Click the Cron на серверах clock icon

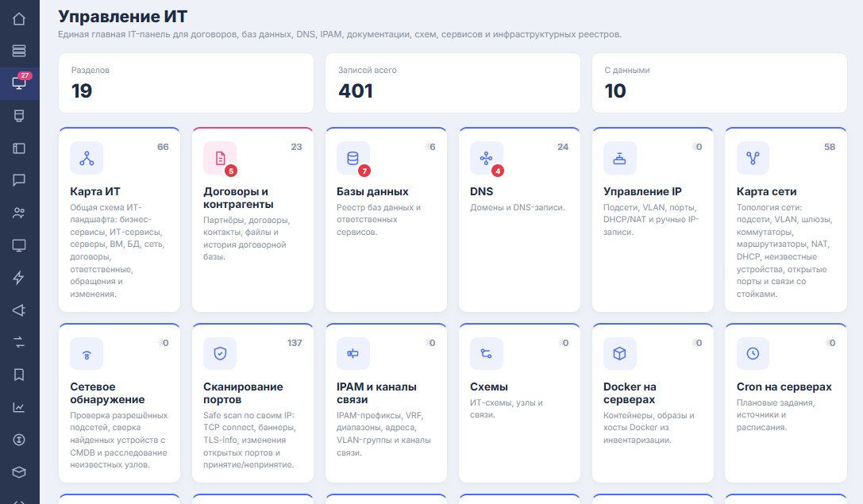coord(753,353)
